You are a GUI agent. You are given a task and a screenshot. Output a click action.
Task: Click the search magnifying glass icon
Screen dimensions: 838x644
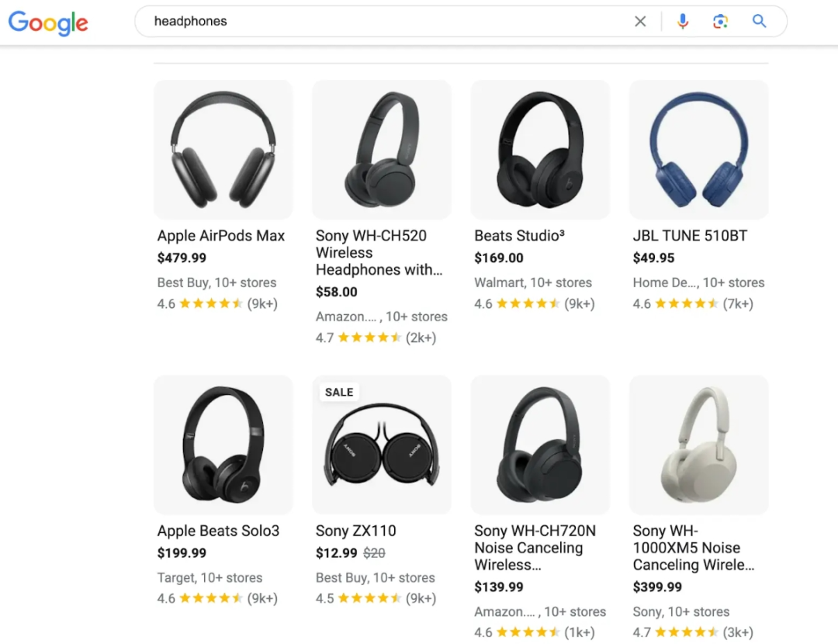759,21
